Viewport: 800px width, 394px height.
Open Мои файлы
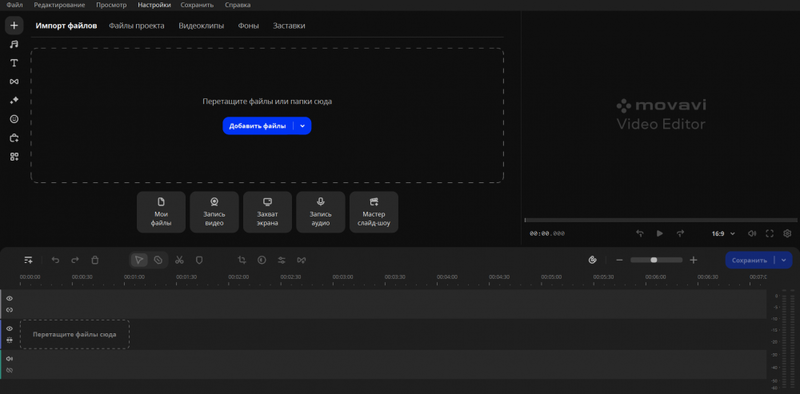coord(161,212)
